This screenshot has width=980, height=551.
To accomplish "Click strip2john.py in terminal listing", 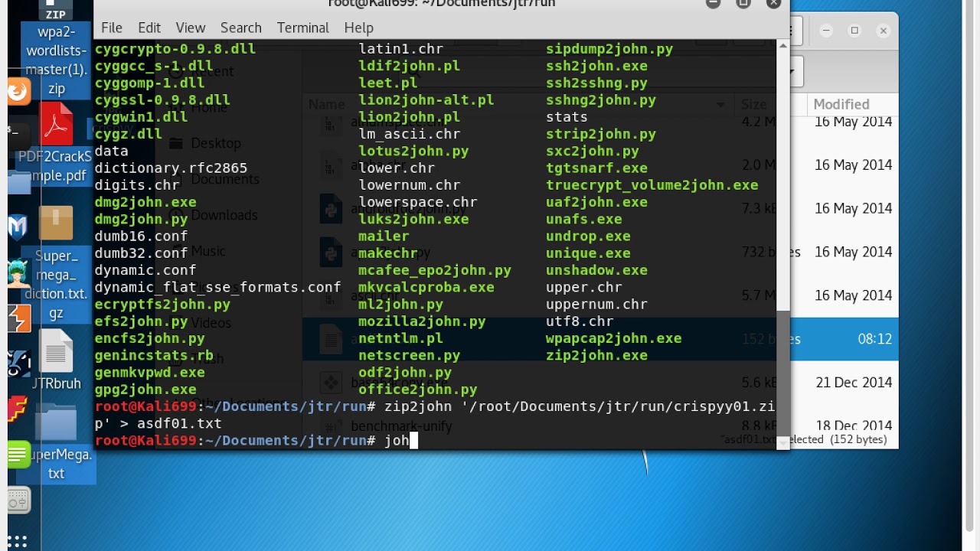I will 601,134.
